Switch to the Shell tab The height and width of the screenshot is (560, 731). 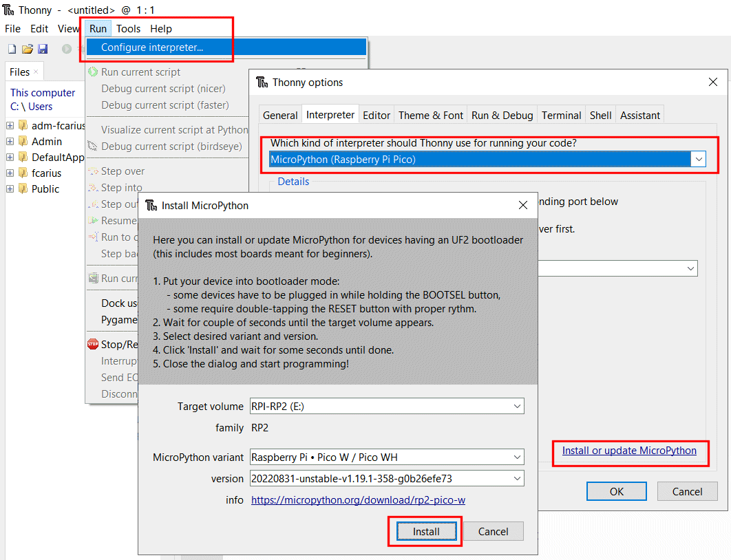coord(600,115)
